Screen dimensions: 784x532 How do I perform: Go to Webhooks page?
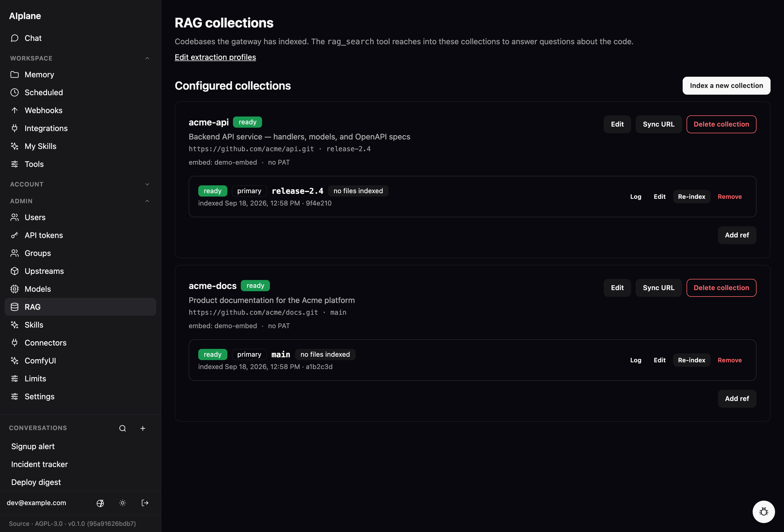click(80, 110)
